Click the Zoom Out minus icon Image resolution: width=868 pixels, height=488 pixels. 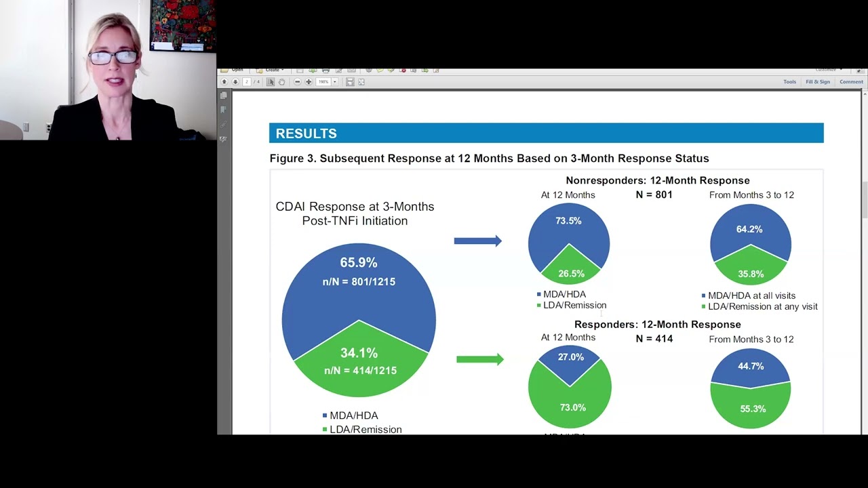pos(297,82)
